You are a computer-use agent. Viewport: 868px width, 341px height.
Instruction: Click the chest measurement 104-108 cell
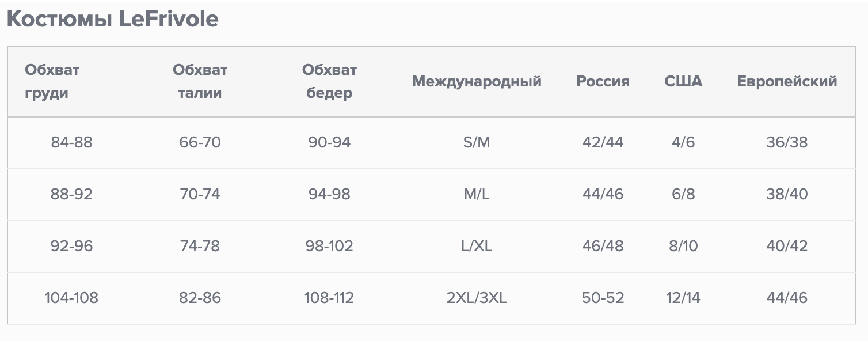click(71, 298)
